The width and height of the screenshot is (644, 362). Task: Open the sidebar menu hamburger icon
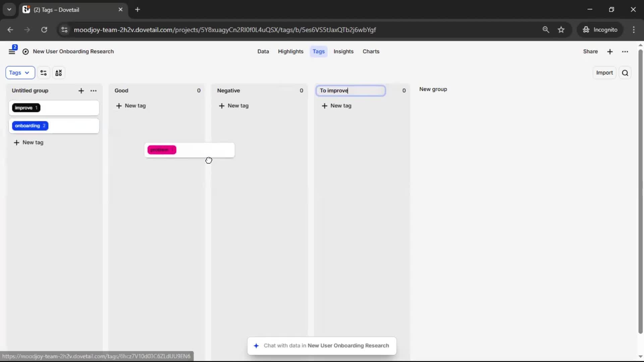click(12, 52)
